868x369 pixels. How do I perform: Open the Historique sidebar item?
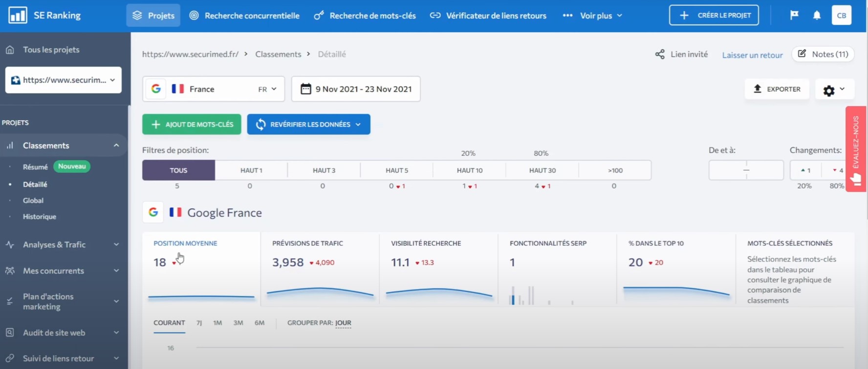pyautogui.click(x=40, y=217)
